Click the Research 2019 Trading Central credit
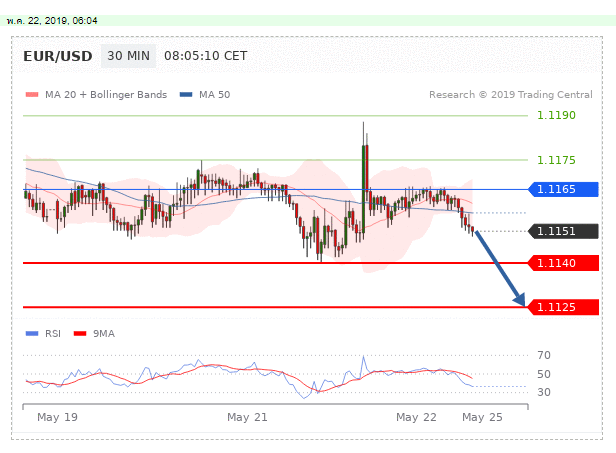The height and width of the screenshot is (453, 616). click(x=511, y=95)
